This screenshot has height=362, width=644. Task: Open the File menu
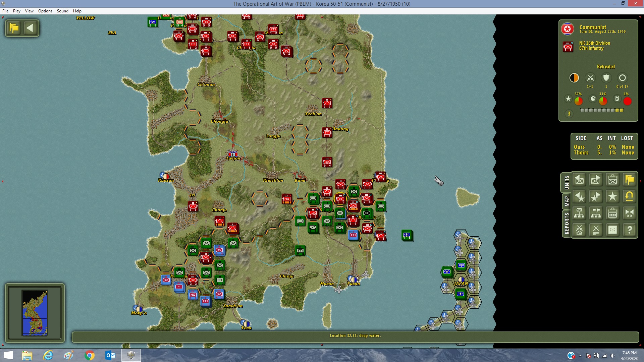point(5,11)
